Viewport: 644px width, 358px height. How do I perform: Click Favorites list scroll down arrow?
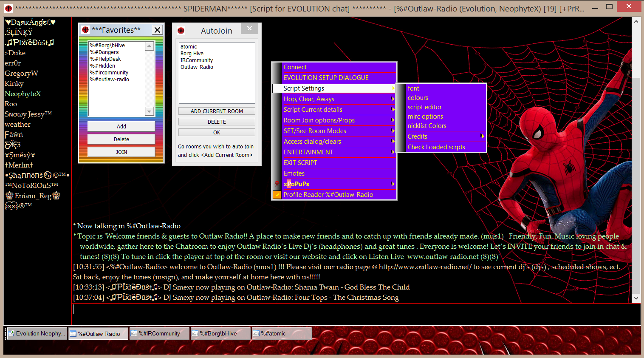149,111
